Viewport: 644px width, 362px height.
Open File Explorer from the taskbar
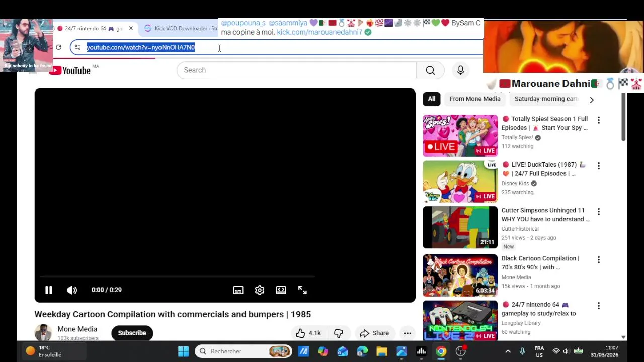[x=382, y=351]
